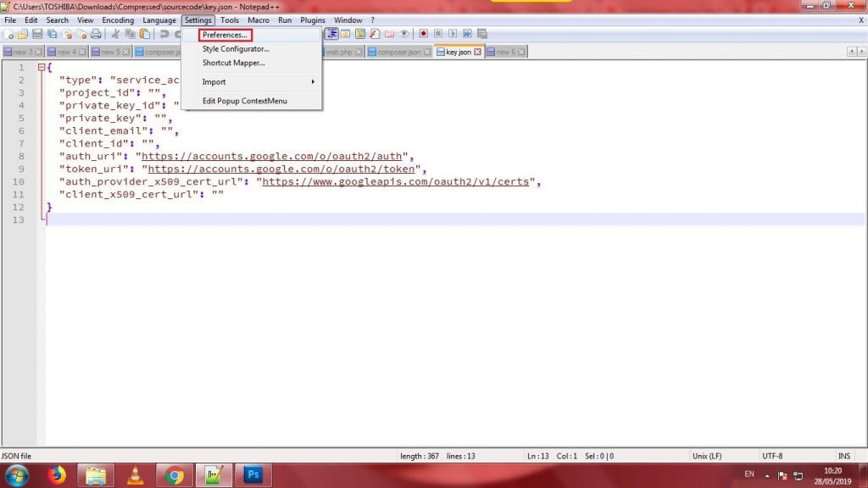Open Photoshop from the taskbar
Viewport: 868px width, 488px height.
point(253,475)
